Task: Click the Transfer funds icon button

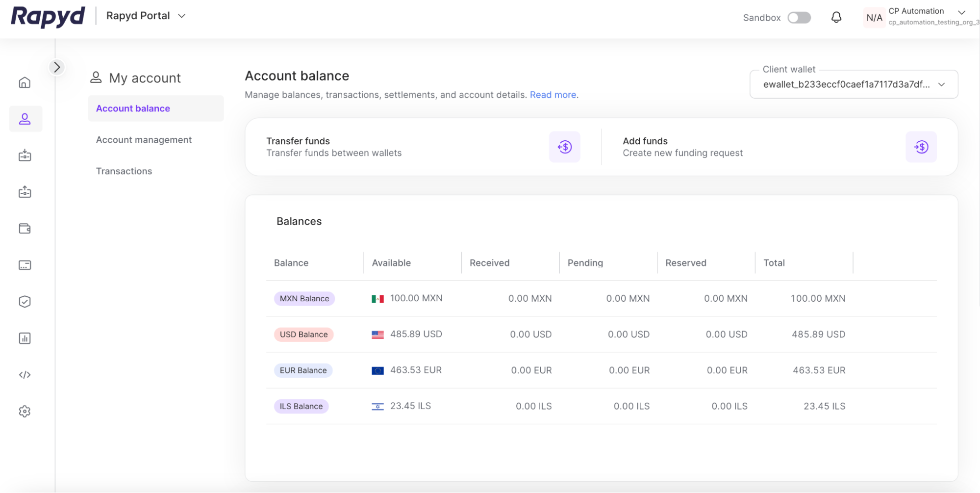Action: (x=564, y=147)
